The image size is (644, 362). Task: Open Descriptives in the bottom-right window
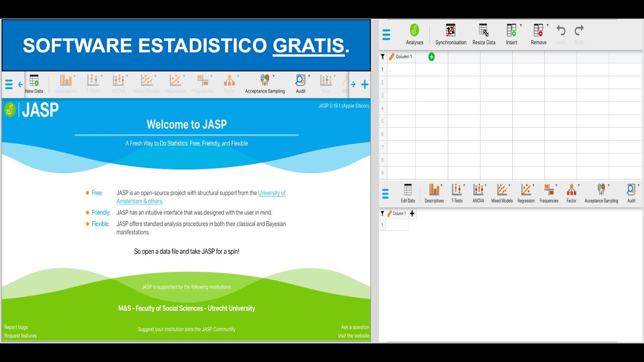434,194
